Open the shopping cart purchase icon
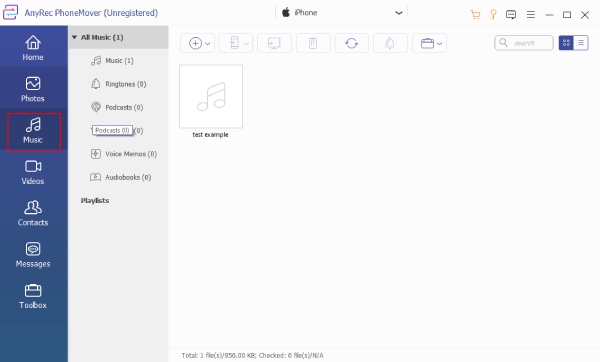Image resolution: width=600 pixels, height=362 pixels. click(475, 15)
